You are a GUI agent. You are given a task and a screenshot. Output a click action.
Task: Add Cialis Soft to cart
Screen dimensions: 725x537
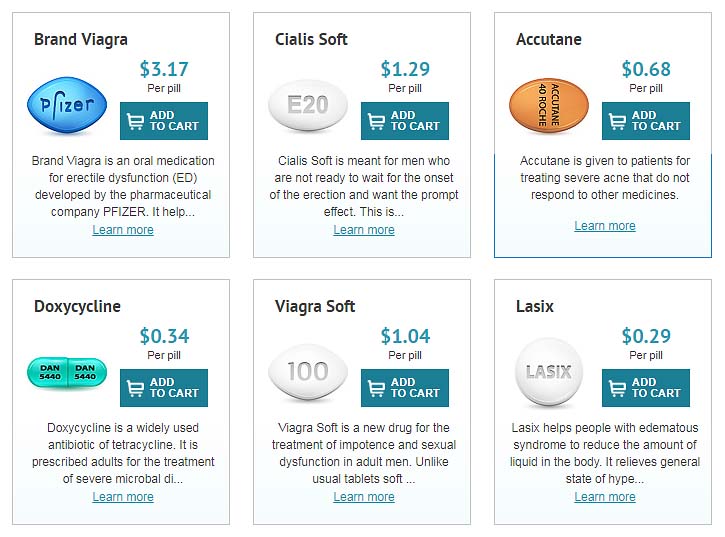(405, 121)
